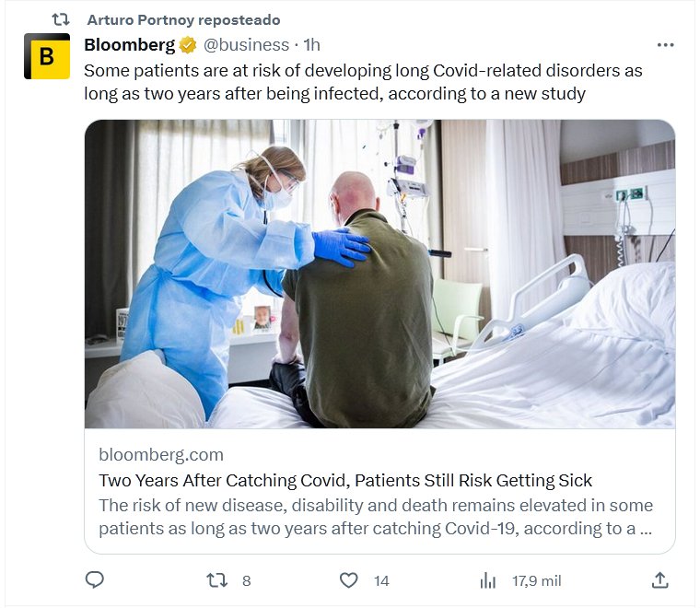Click the reply speech bubble icon

pyautogui.click(x=94, y=580)
